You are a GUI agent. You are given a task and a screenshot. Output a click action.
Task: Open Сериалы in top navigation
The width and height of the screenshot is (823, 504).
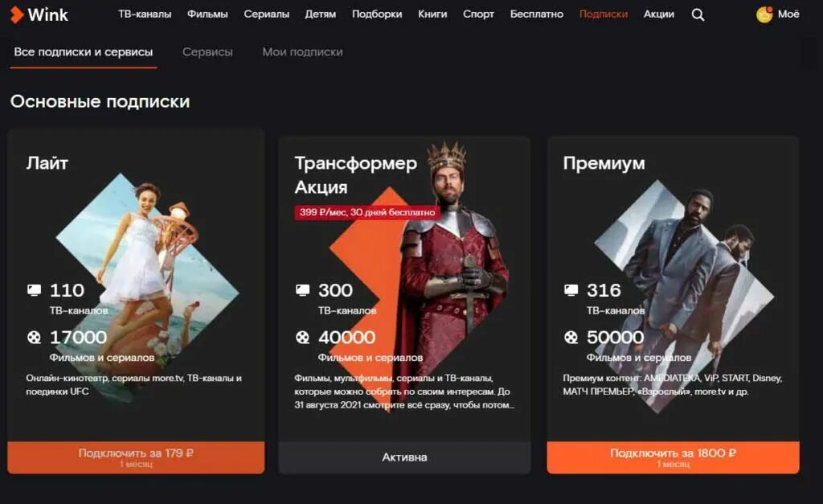(x=266, y=14)
